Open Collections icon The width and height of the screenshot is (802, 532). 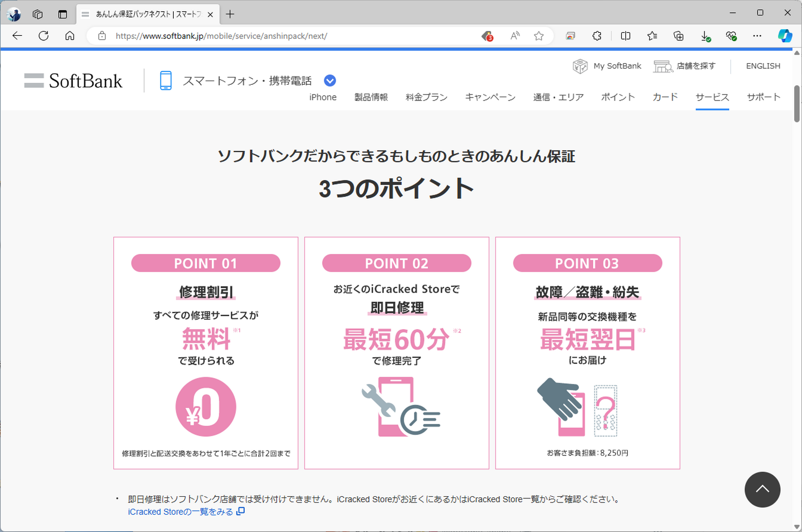(679, 36)
